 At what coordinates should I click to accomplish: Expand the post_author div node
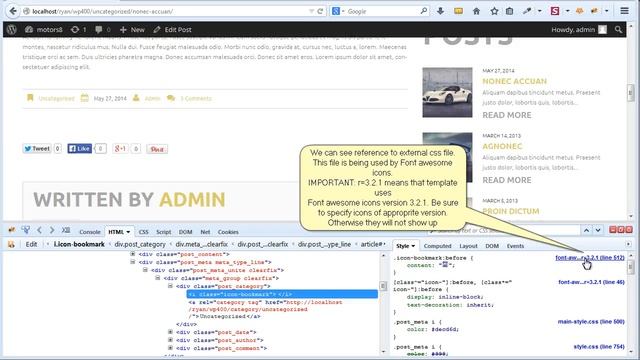point(170,340)
